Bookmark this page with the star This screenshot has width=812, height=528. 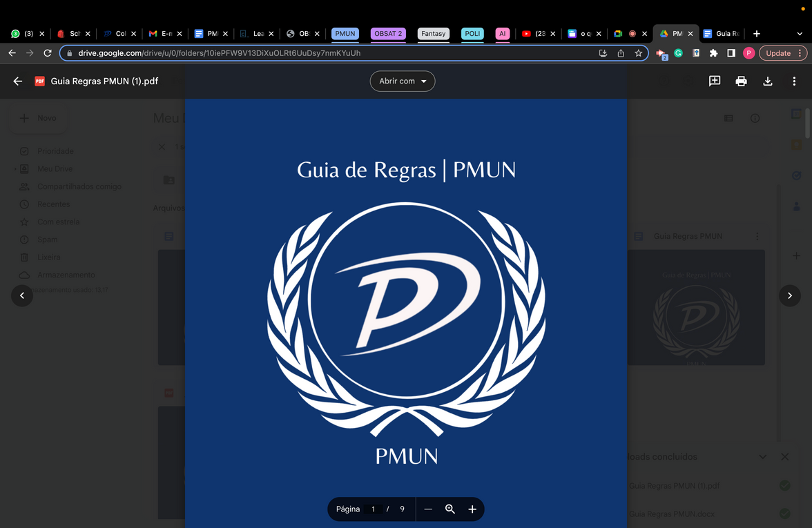tap(639, 52)
